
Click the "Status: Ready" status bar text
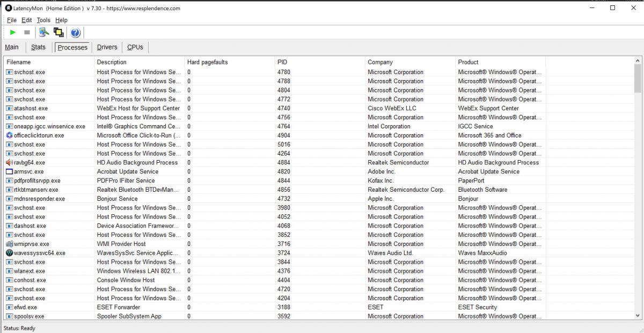[19, 328]
